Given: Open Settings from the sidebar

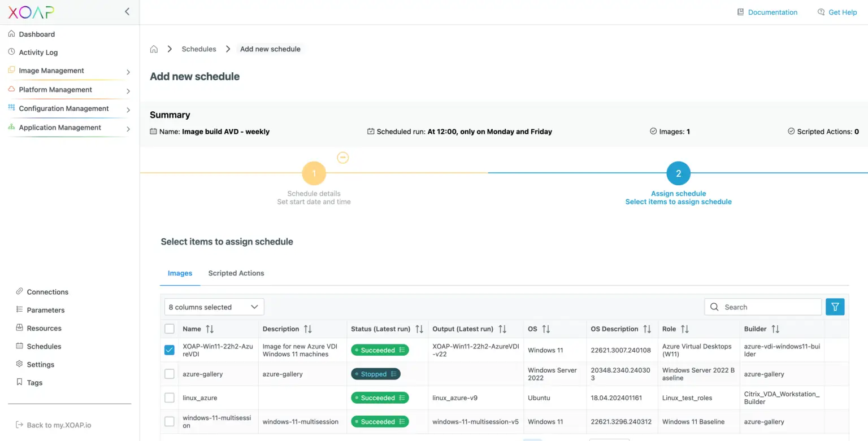Looking at the screenshot, I should [x=41, y=364].
